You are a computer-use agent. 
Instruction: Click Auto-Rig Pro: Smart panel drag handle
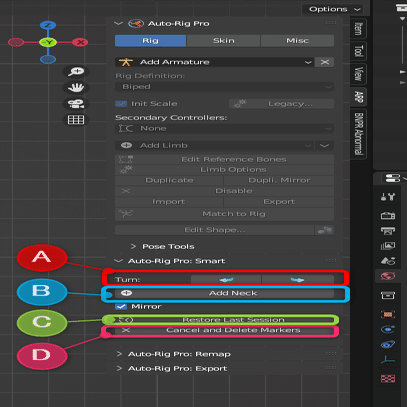[x=331, y=261]
